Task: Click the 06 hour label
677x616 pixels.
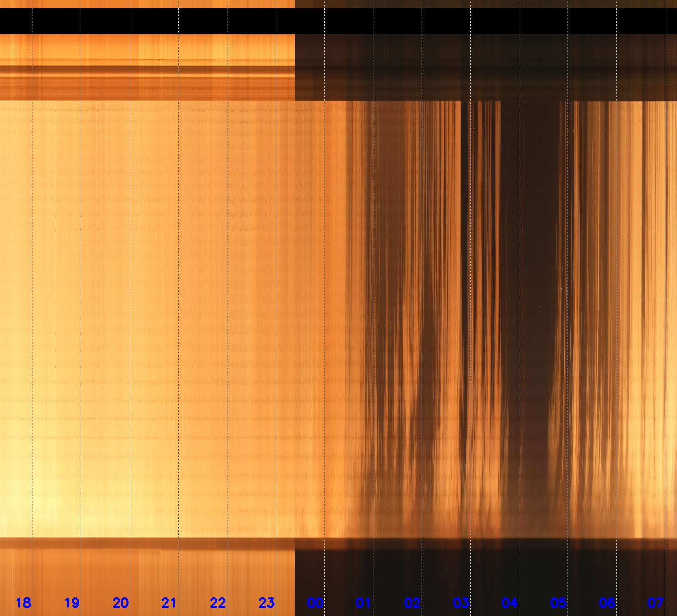Action: point(607,603)
